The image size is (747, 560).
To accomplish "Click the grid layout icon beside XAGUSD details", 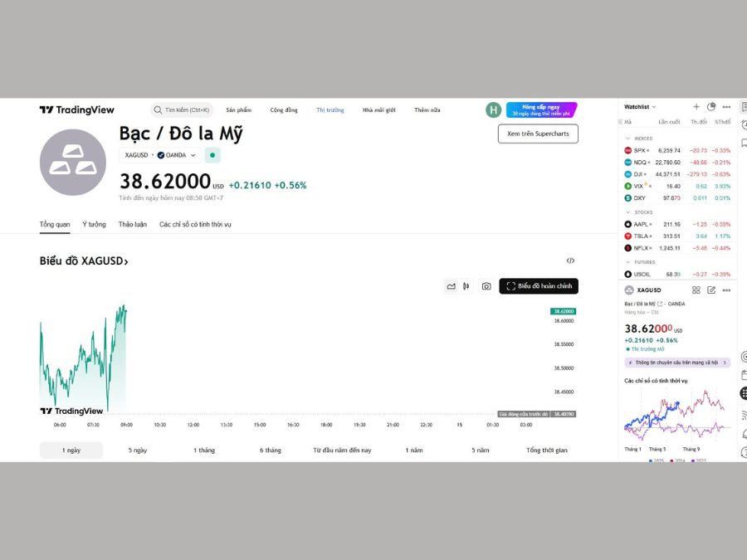I will [x=696, y=290].
